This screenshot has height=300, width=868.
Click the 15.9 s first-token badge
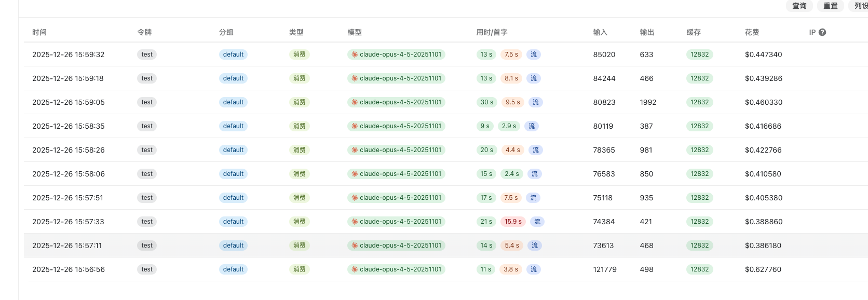513,222
